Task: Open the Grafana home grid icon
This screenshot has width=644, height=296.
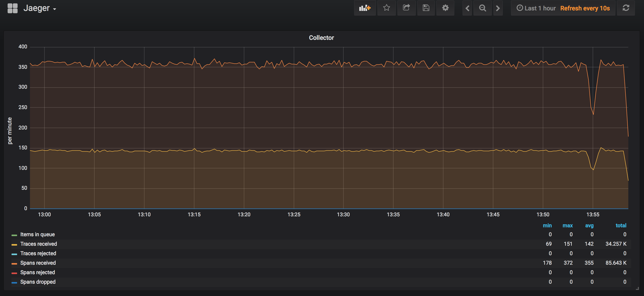Action: pos(13,8)
